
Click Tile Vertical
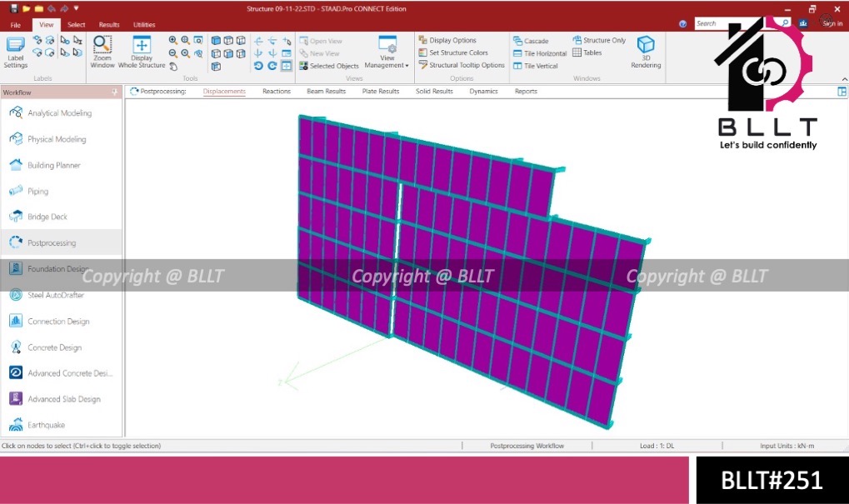click(x=535, y=66)
